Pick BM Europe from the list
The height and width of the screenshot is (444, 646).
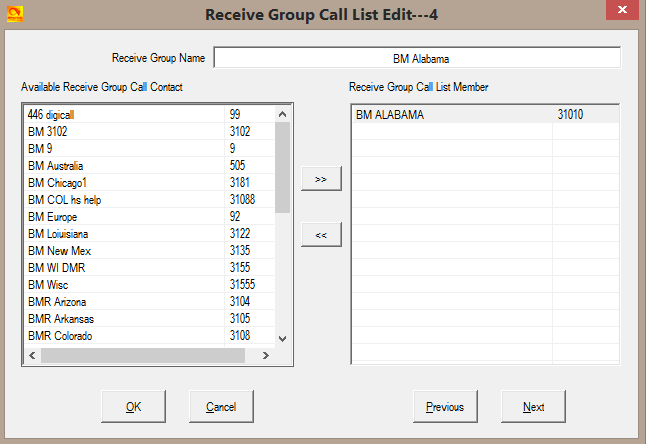click(x=52, y=217)
